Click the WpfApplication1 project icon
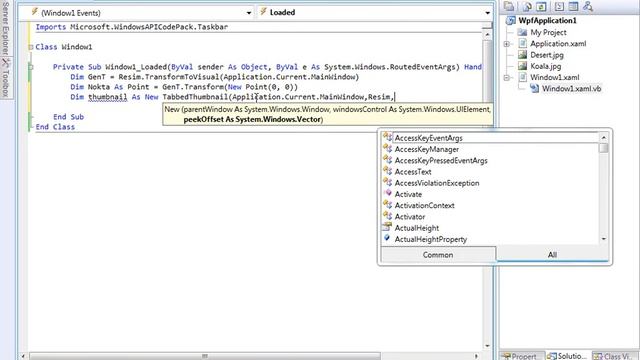The image size is (640, 360). tap(511, 20)
